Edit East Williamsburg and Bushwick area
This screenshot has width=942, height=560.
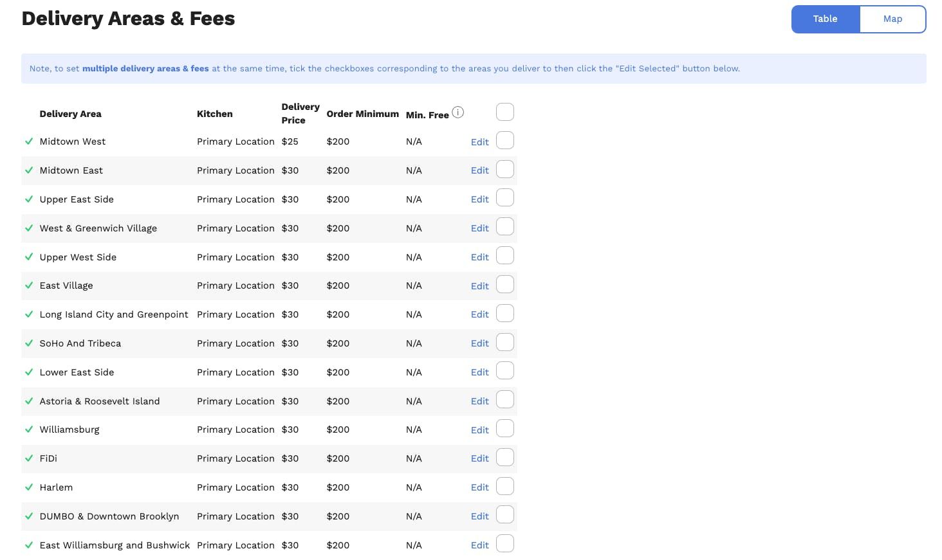point(479,545)
